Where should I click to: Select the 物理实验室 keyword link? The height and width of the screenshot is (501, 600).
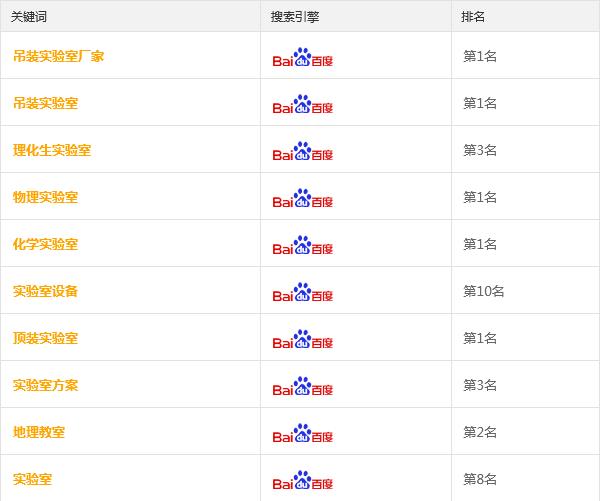(46, 197)
